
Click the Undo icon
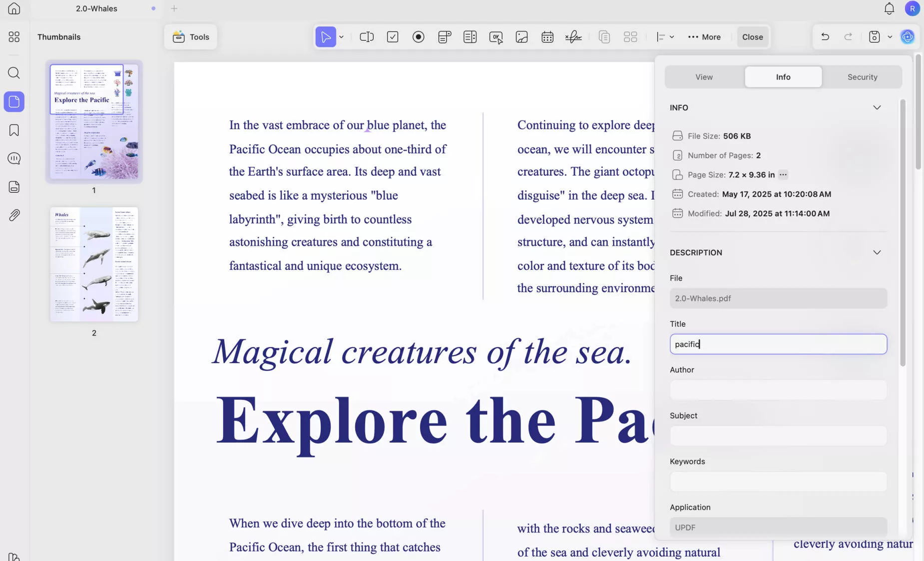[825, 36]
